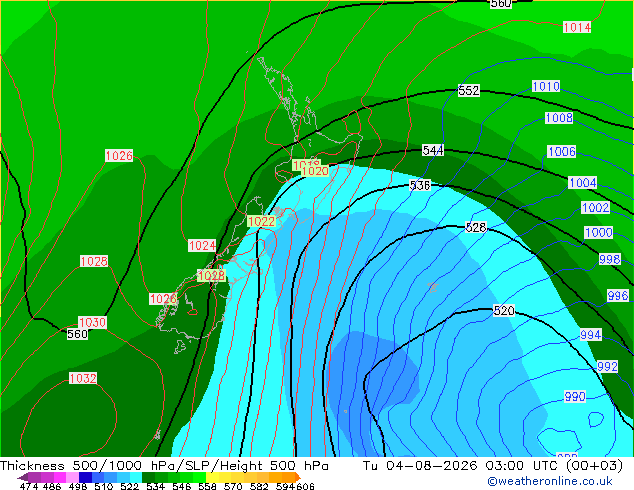Select the blue 992 isobar label
The height and width of the screenshot is (490, 634).
pos(607,367)
